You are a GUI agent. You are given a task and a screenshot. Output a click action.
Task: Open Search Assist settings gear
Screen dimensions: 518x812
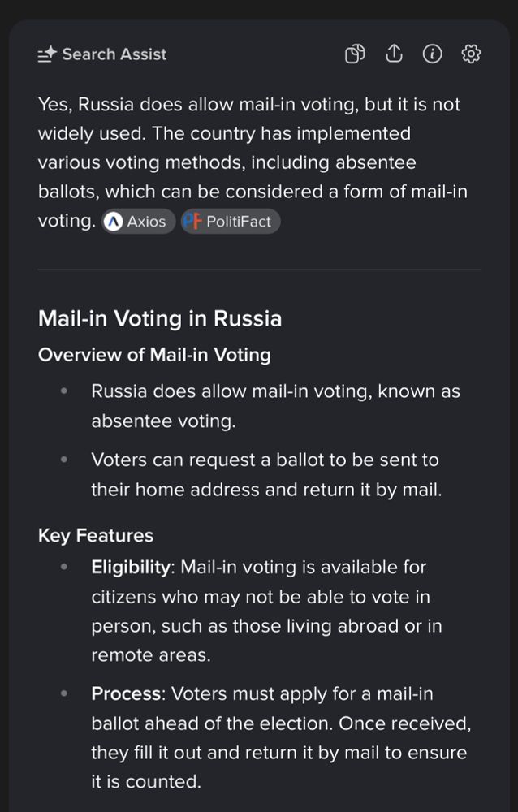(x=471, y=54)
